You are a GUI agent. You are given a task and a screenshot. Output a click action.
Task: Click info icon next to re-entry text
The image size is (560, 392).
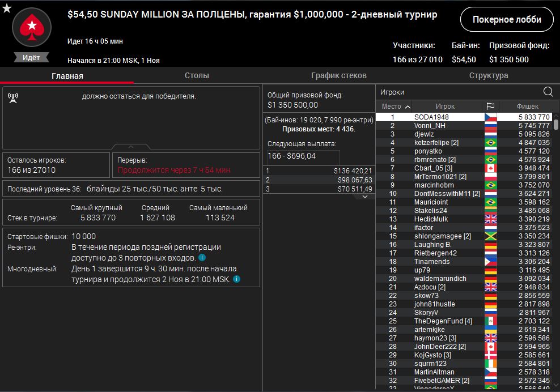point(202,258)
